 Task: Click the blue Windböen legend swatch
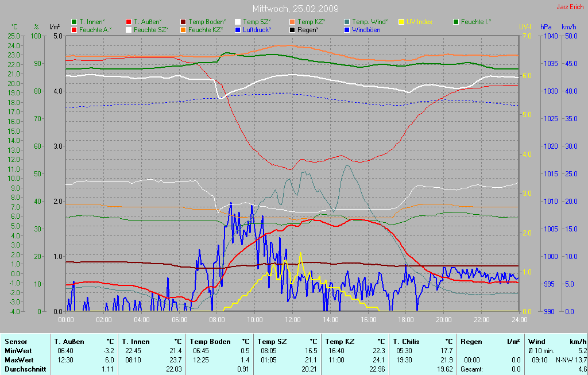pyautogui.click(x=347, y=29)
